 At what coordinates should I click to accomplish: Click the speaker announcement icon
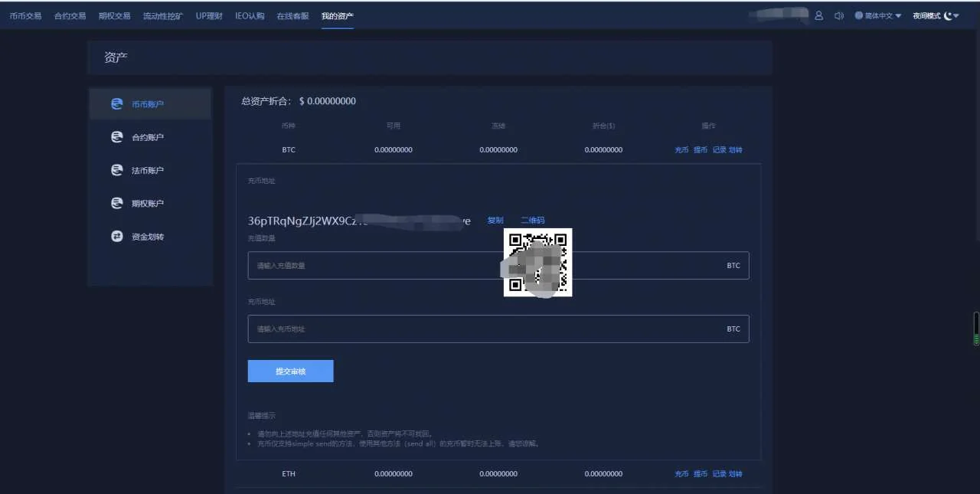[838, 15]
